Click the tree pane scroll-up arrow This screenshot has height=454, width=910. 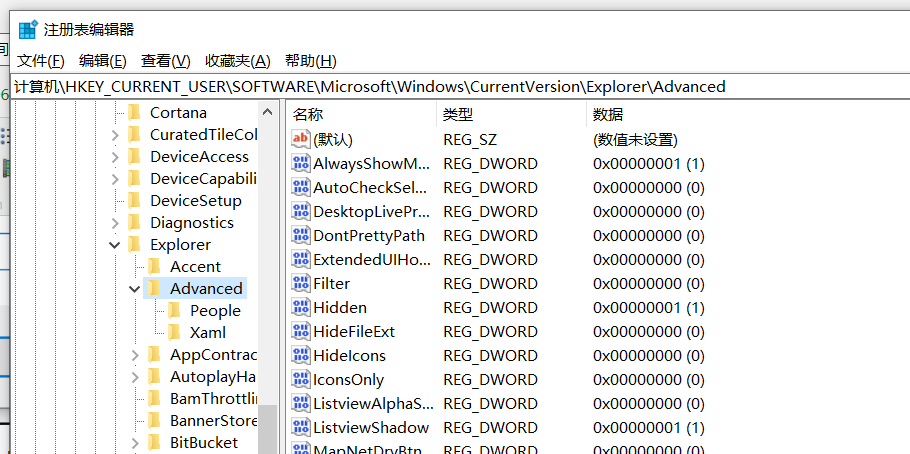coord(268,111)
